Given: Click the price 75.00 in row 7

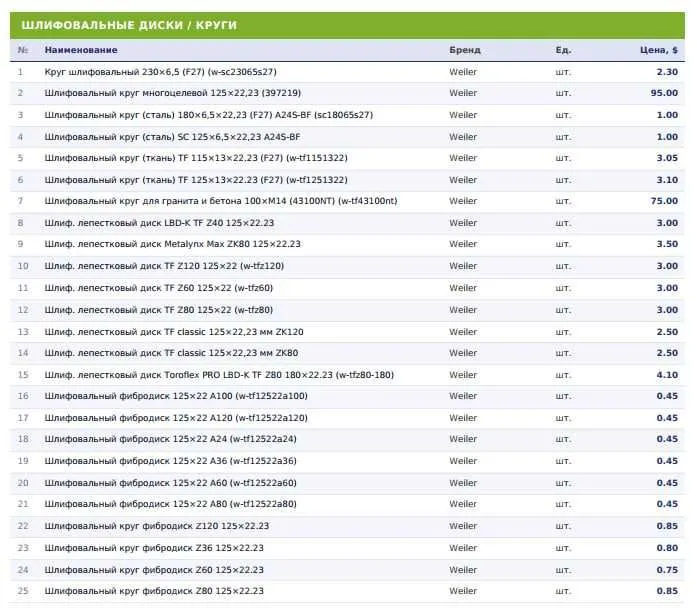Looking at the screenshot, I should coord(664,201).
